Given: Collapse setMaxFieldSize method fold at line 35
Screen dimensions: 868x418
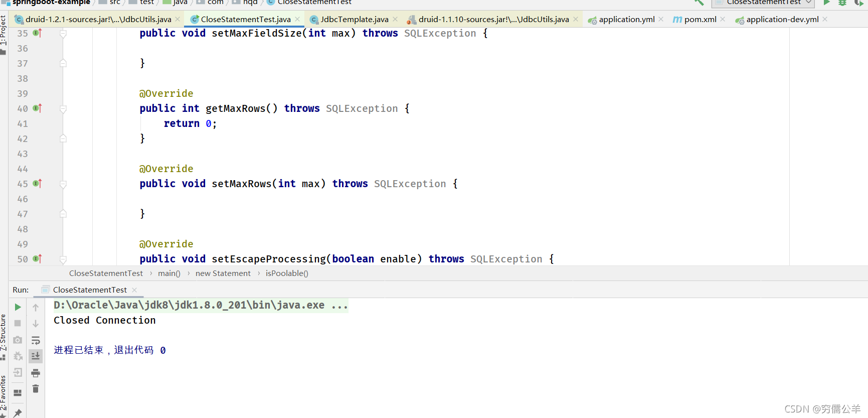Looking at the screenshot, I should coord(63,34).
